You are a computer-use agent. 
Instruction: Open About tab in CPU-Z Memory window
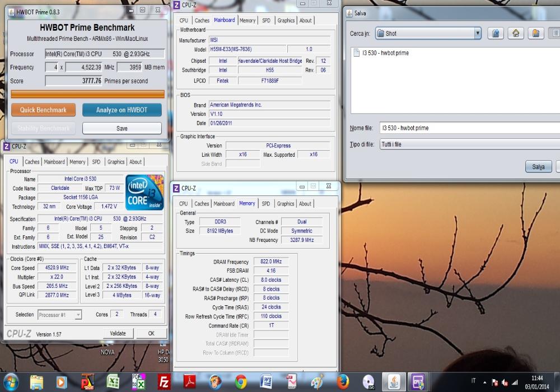click(x=305, y=203)
